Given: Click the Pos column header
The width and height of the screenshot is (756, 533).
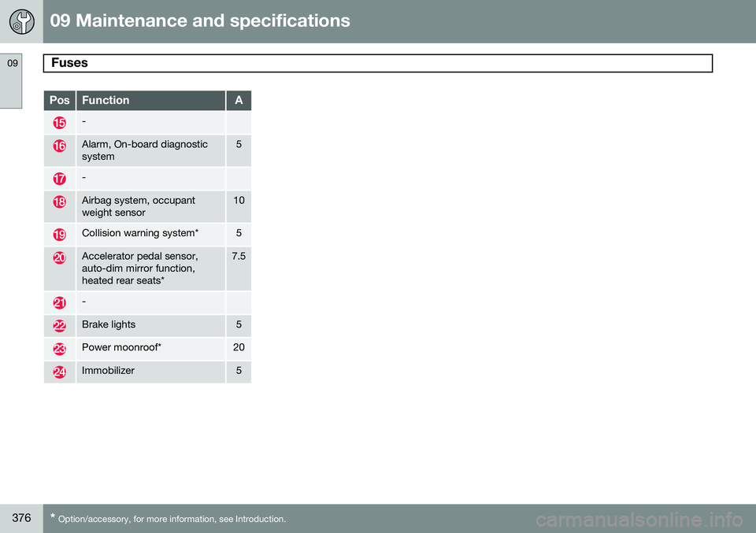Looking at the screenshot, I should click(x=59, y=100).
